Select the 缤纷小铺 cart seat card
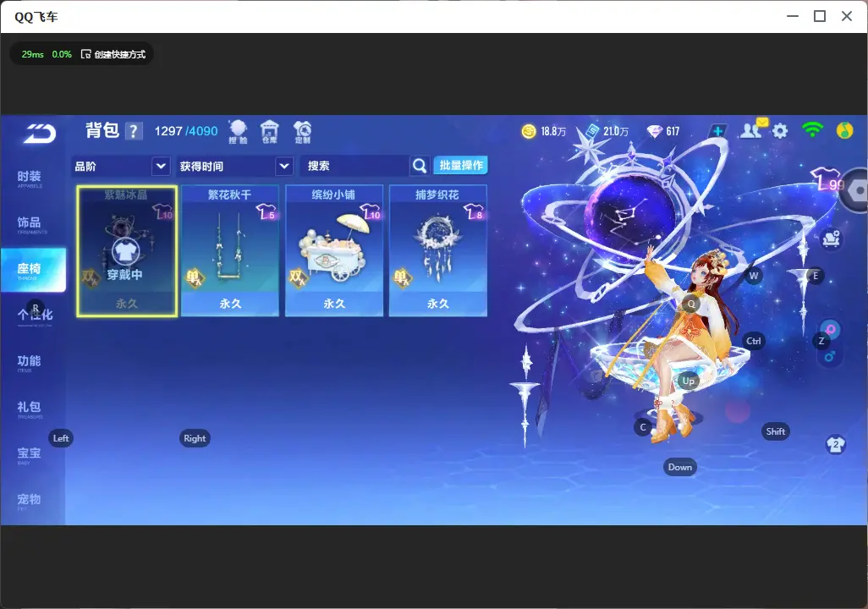The height and width of the screenshot is (609, 868). 334,251
